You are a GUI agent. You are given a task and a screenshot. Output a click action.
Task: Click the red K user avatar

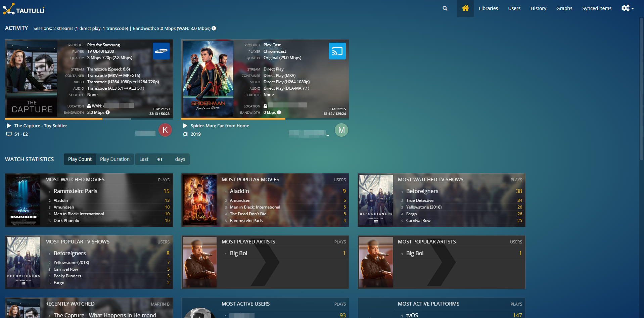click(165, 130)
